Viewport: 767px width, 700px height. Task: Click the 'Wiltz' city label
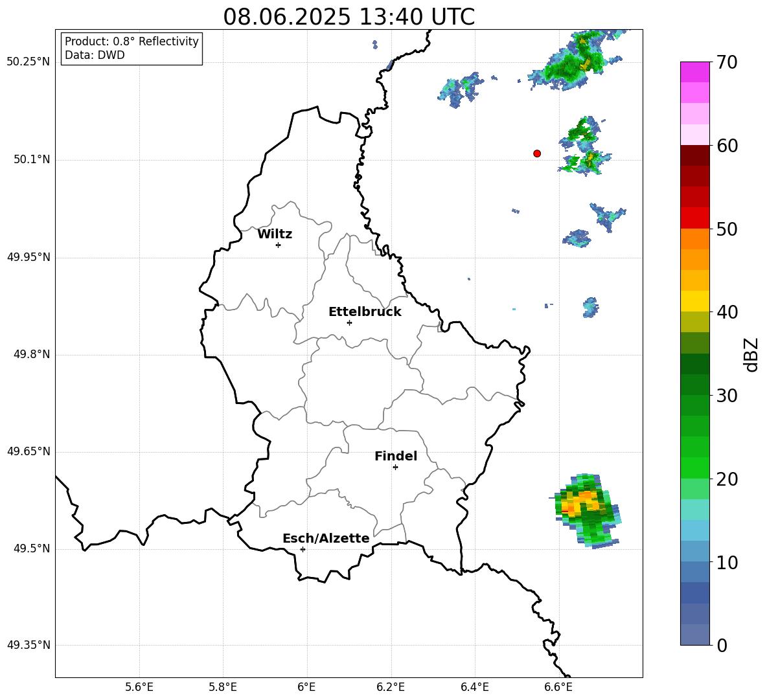275,234
